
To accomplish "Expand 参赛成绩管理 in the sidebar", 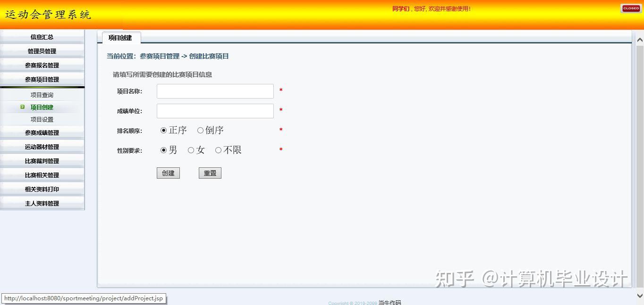I will point(42,132).
